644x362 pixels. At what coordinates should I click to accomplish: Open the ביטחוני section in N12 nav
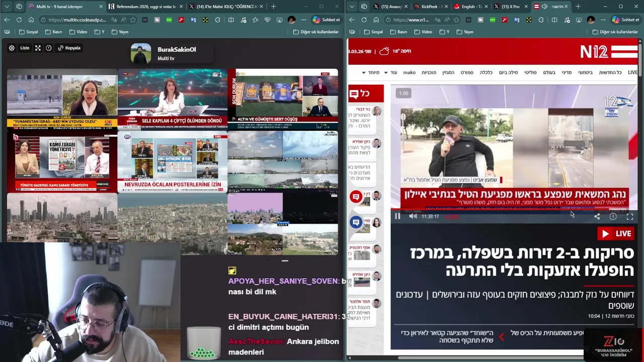(x=585, y=72)
